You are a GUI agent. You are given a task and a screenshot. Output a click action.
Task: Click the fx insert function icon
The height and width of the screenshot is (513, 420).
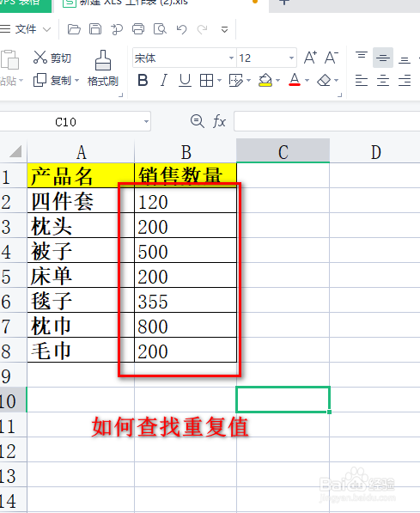point(219,121)
